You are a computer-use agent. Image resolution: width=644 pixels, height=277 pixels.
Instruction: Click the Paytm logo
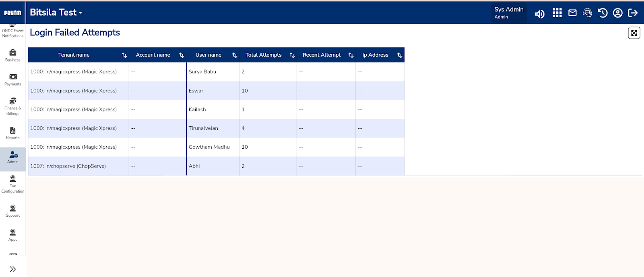pos(13,13)
